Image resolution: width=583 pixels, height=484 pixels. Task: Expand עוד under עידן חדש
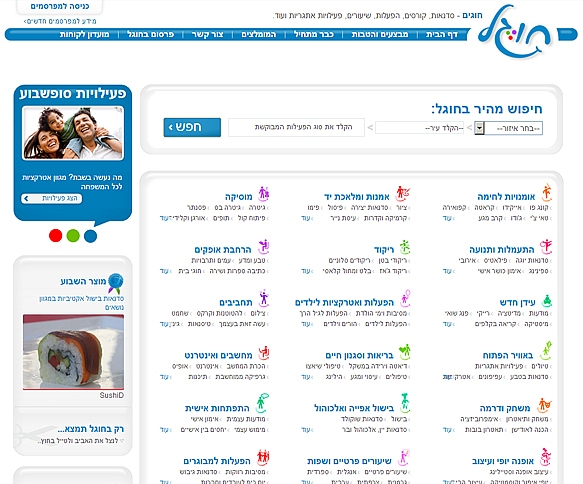coord(448,324)
